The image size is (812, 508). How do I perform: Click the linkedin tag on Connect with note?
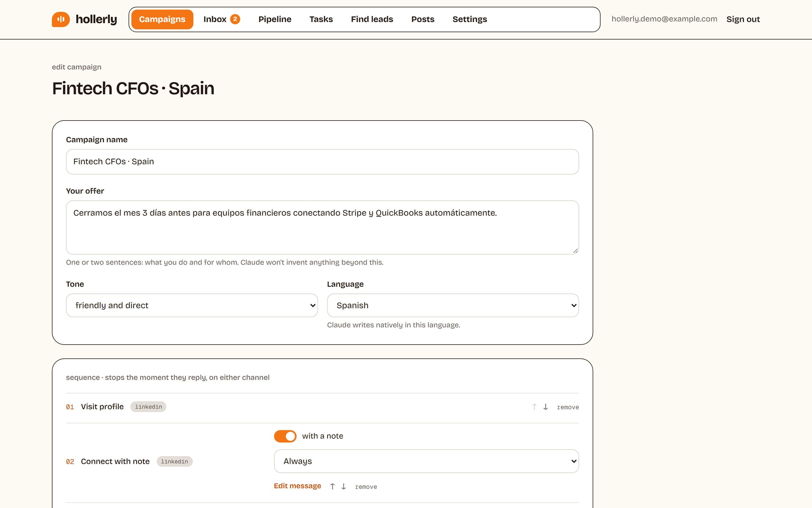175,461
